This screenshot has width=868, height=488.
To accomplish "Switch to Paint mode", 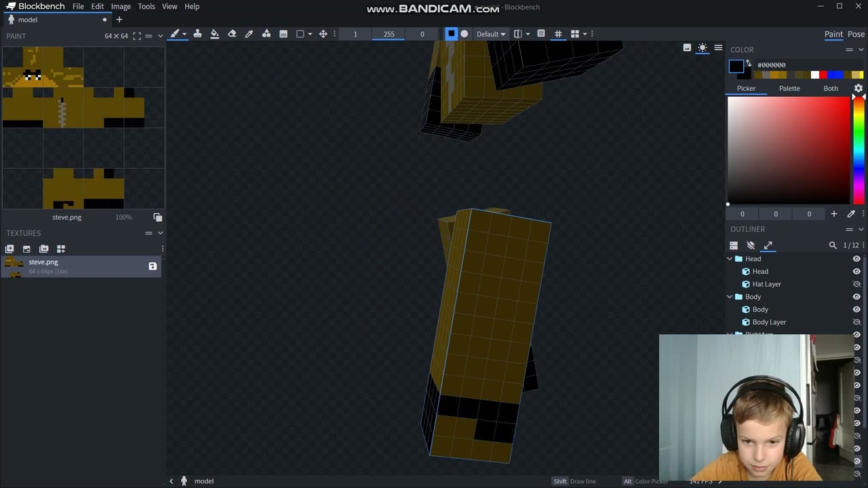I will (x=833, y=34).
